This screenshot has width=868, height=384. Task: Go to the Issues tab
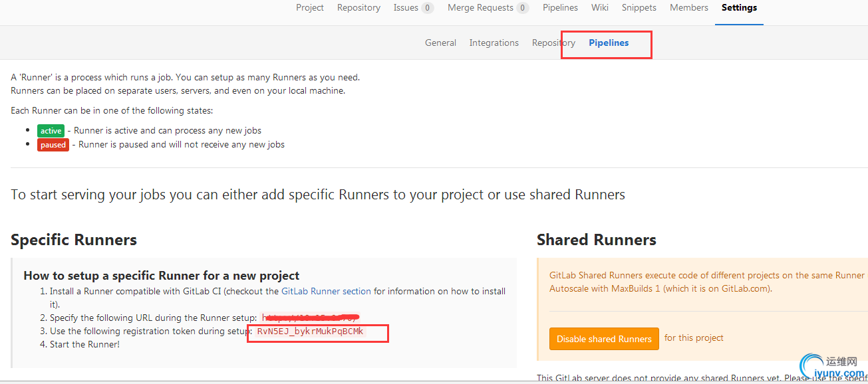tap(406, 8)
